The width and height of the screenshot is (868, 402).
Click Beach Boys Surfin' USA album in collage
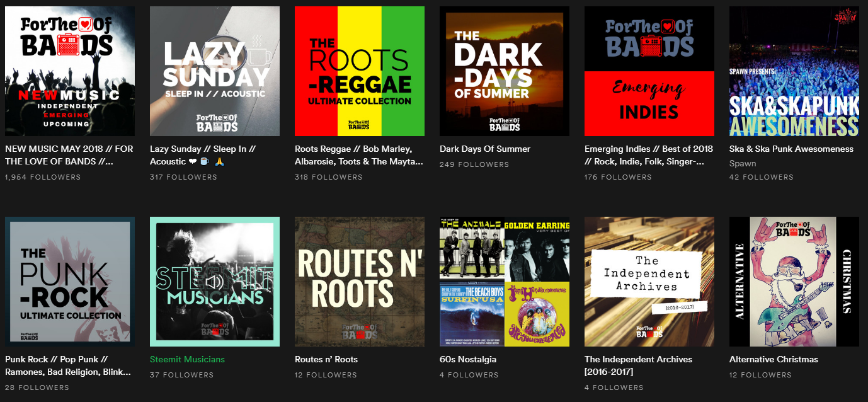click(472, 314)
